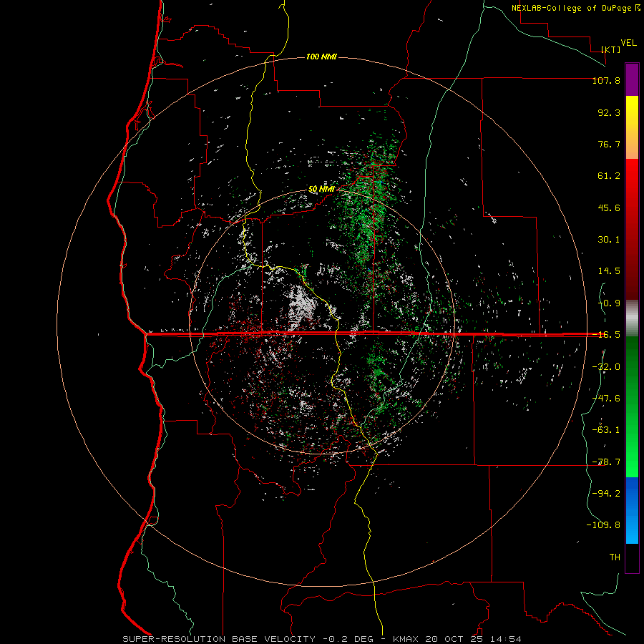
Task: Click the 14:54 timestamp
Action: tap(507, 639)
